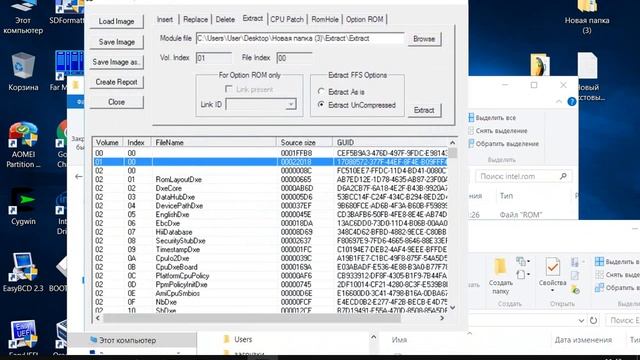Select the AmiCpuSmbios row
Viewport: 640px width, 360px height.
coord(270,293)
